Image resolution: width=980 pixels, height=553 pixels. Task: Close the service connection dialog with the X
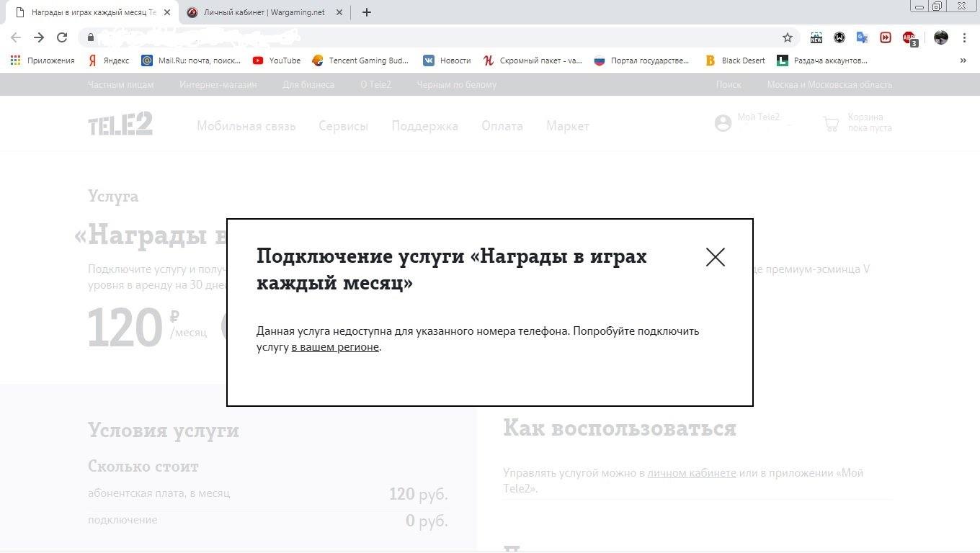point(716,257)
